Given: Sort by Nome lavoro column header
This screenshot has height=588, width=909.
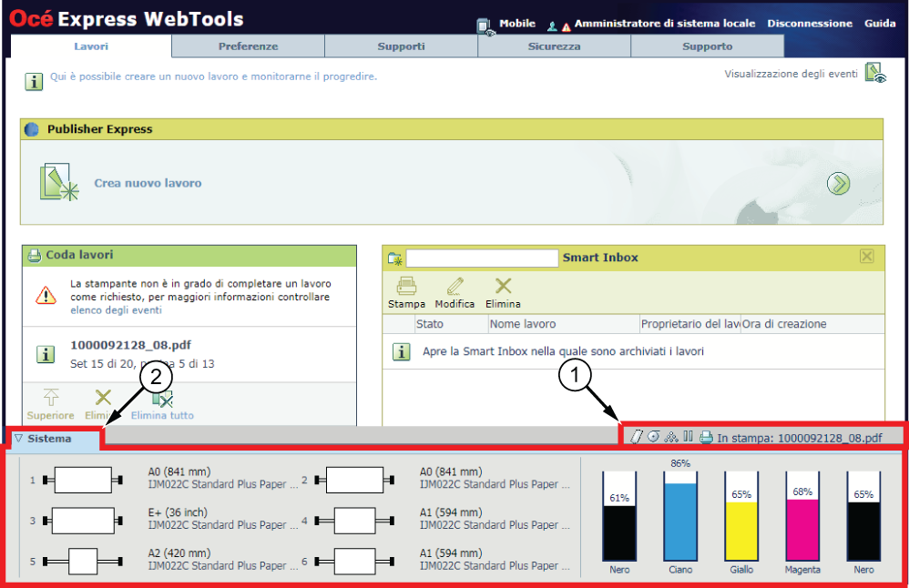Looking at the screenshot, I should (x=564, y=324).
